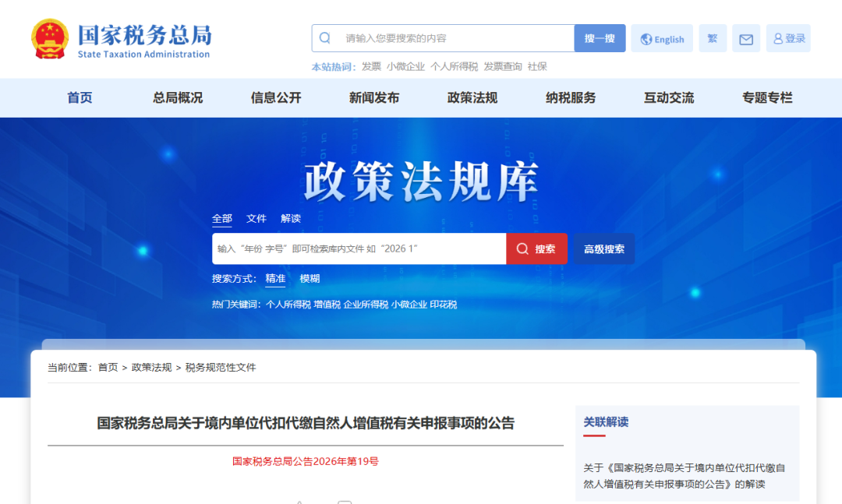Image resolution: width=842 pixels, height=504 pixels.
Task: Go to 首页 in breadcrumb
Action: pos(108,367)
